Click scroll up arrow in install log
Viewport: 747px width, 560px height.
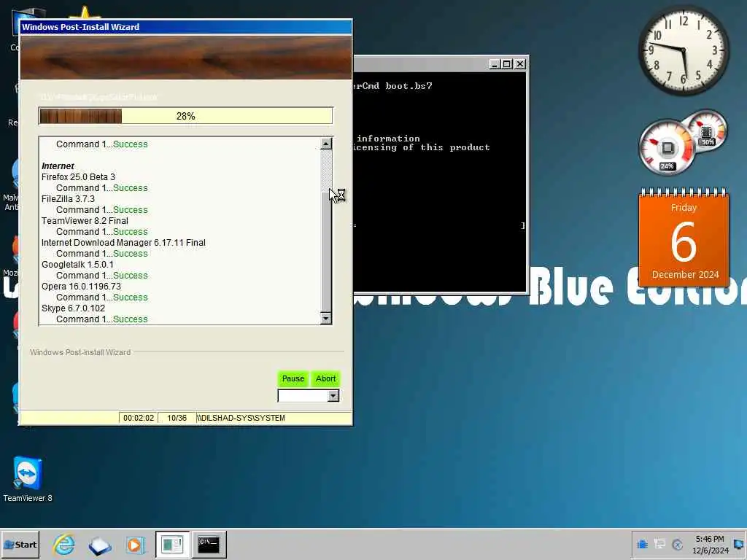326,144
